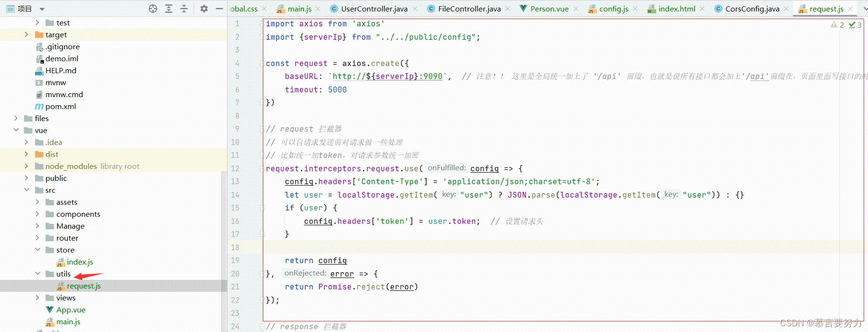Close the config.js tab
This screenshot has width=868, height=332.
[x=635, y=9]
